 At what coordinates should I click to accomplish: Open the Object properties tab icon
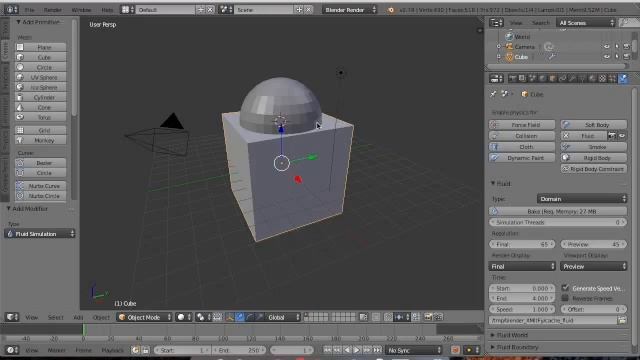click(552, 78)
